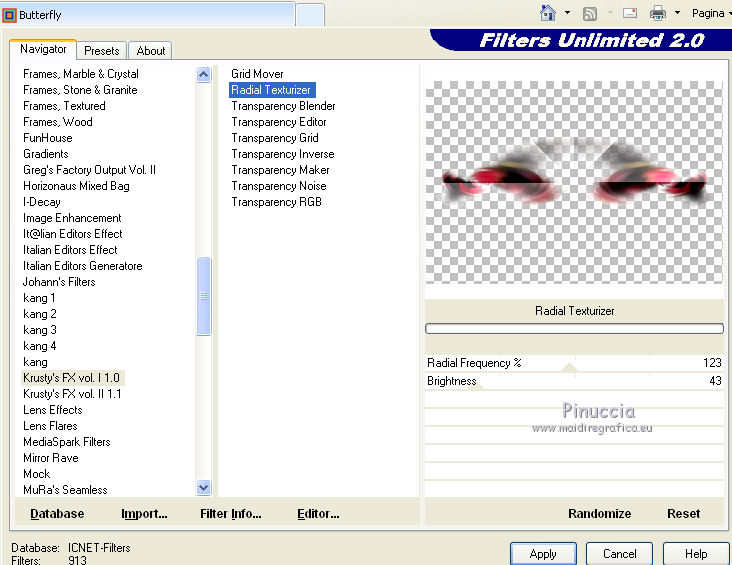
Task: Choose the Transparency RGB filter
Action: (276, 202)
